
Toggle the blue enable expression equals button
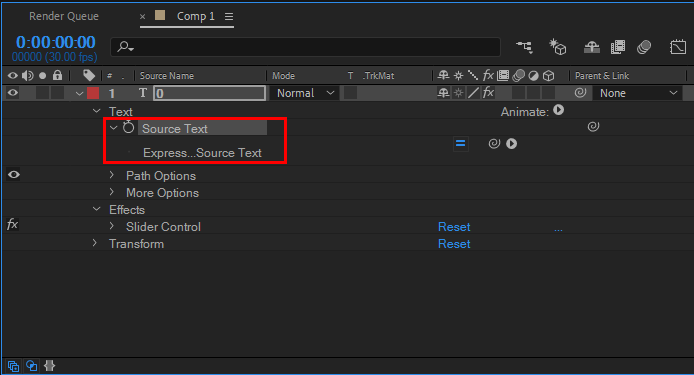point(460,143)
